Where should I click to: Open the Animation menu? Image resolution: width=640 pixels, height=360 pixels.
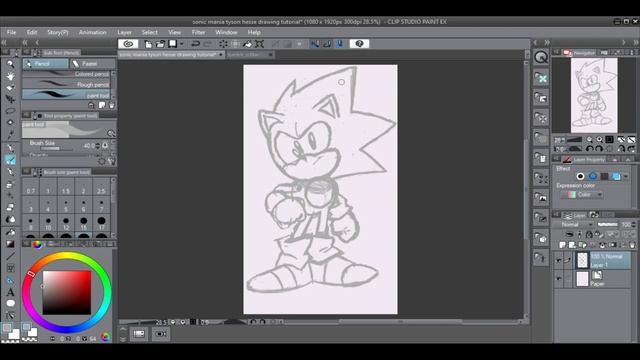click(x=93, y=32)
